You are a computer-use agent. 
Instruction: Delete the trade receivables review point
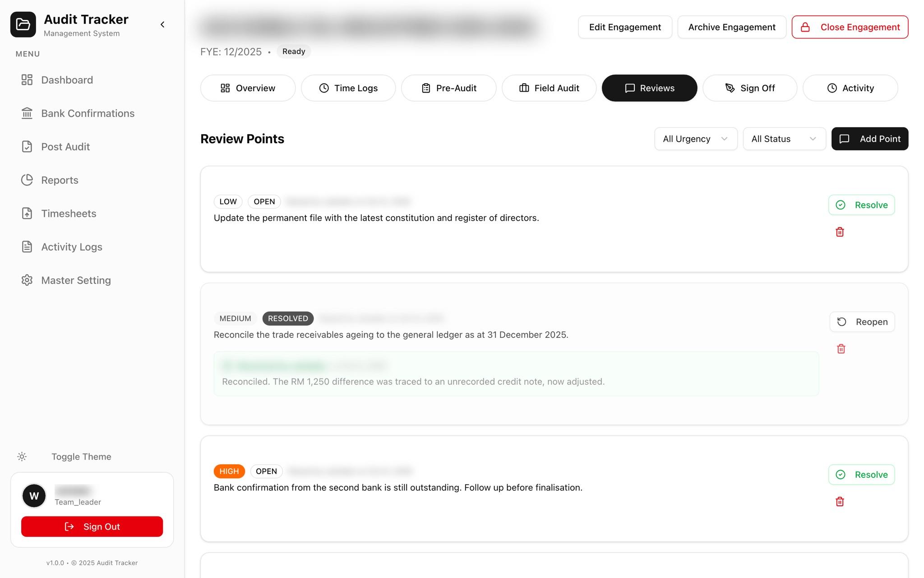coord(841,349)
